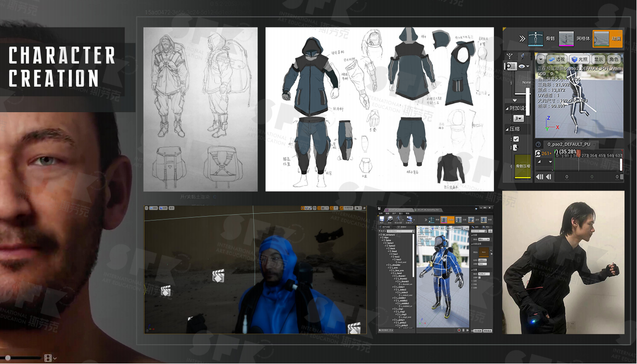This screenshot has height=364, width=637.
Task: Open viewport options dropdown arrow beside 透视
Action: click(541, 59)
